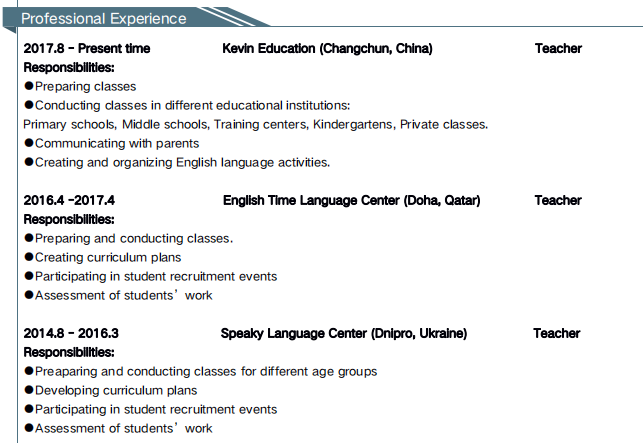The width and height of the screenshot is (643, 443).
Task: Click the Primary schools, Middle schools line
Action: pyautogui.click(x=255, y=124)
